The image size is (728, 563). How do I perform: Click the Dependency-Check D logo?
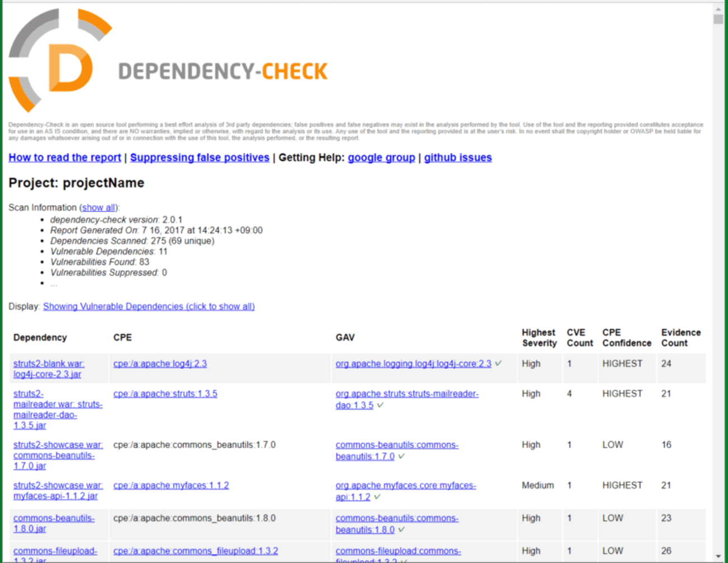click(60, 61)
